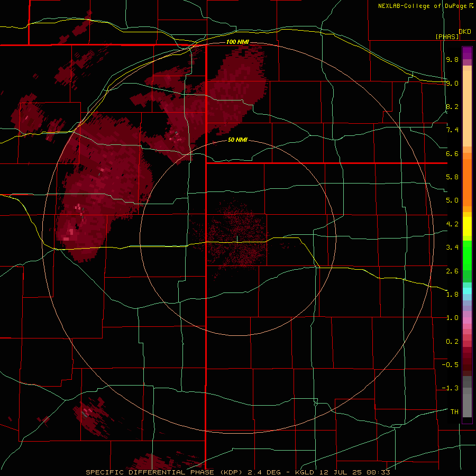
Task: Click the [PHAS] units label
Action: tap(447, 37)
